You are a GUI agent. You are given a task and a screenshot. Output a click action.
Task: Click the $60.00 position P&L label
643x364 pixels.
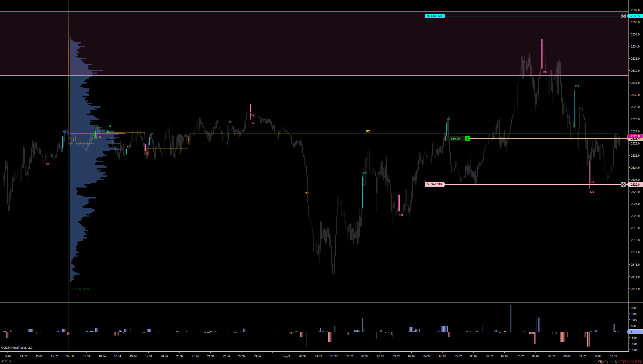tap(455, 139)
